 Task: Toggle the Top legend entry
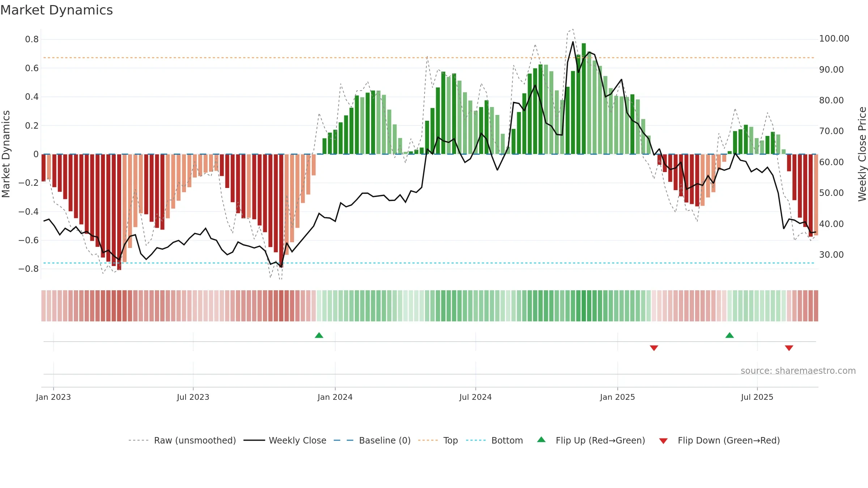point(438,440)
